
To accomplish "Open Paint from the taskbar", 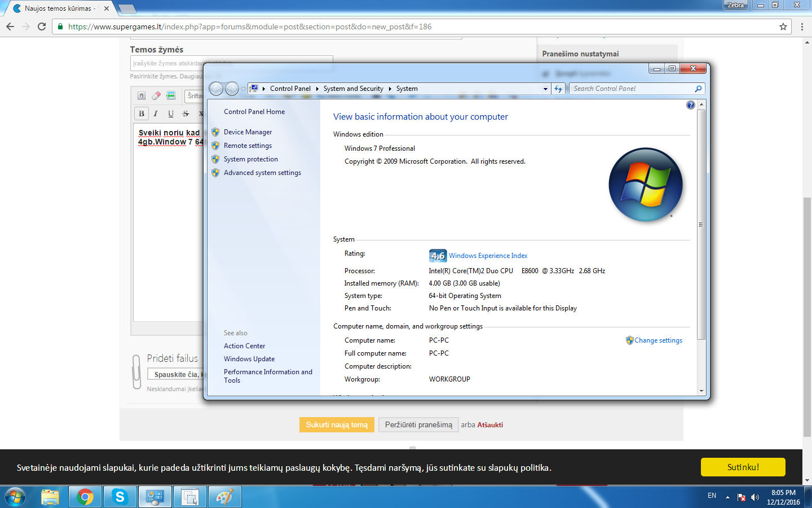I will coord(224,497).
